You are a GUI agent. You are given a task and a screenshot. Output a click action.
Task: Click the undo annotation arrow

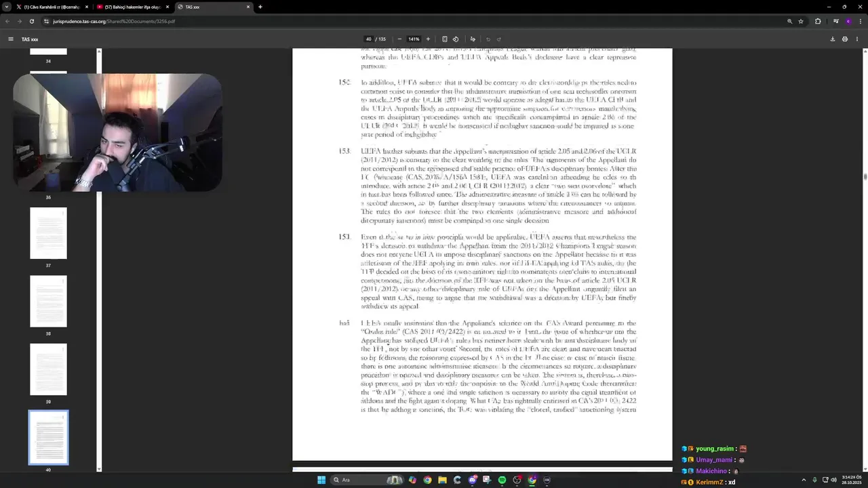coord(488,39)
